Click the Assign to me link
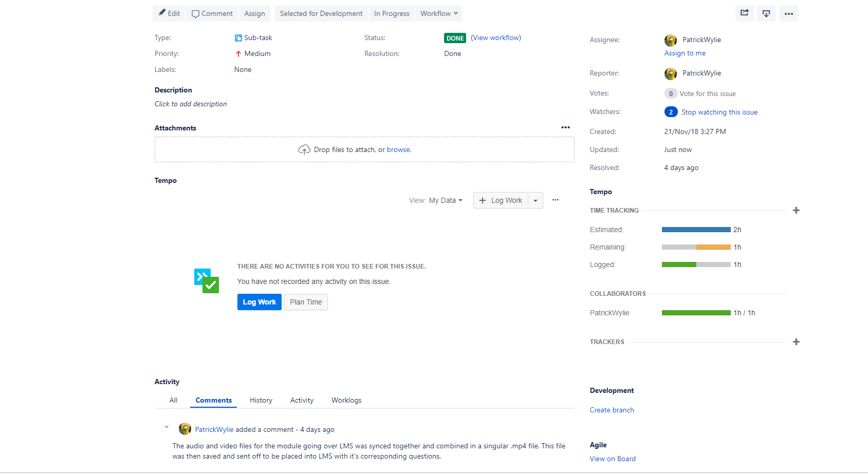Viewport: 868px width, 474px height. pos(685,53)
